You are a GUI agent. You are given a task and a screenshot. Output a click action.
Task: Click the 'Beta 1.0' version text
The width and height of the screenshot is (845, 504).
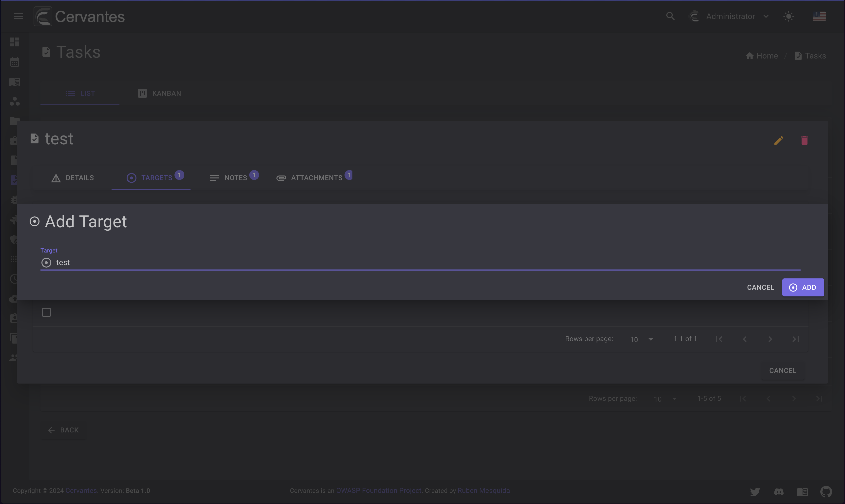tap(138, 490)
